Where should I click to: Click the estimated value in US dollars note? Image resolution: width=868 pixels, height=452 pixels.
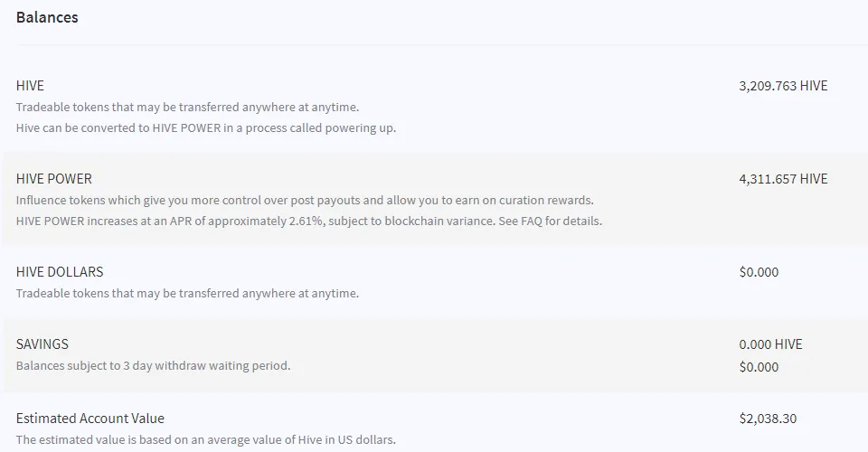click(x=206, y=440)
